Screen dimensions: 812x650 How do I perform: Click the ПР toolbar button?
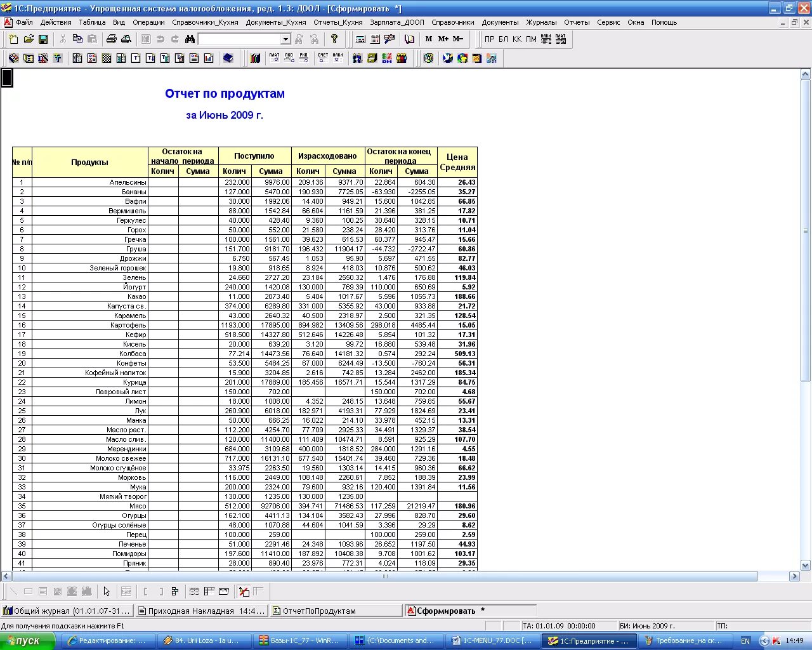click(x=489, y=39)
